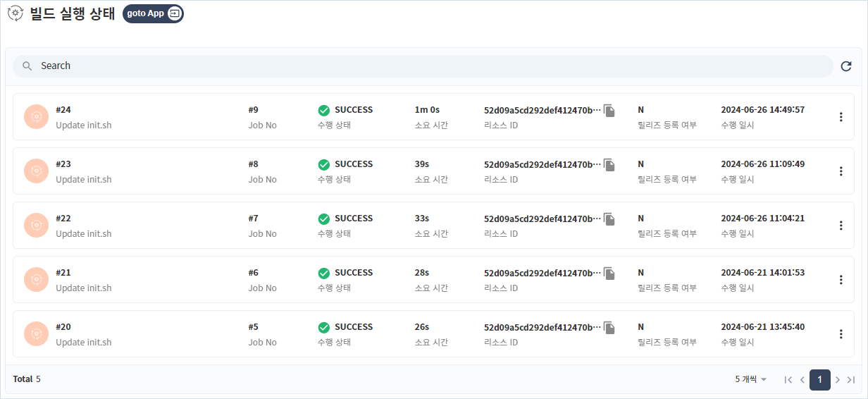Screen dimensions: 868x399
Task: Click the avatar icon of build #22
Action: point(36,226)
